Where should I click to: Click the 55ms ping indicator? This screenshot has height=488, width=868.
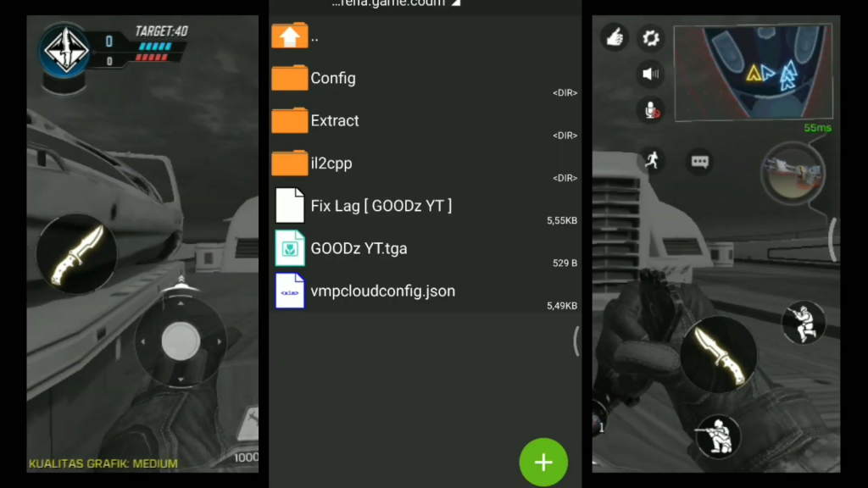click(x=818, y=128)
